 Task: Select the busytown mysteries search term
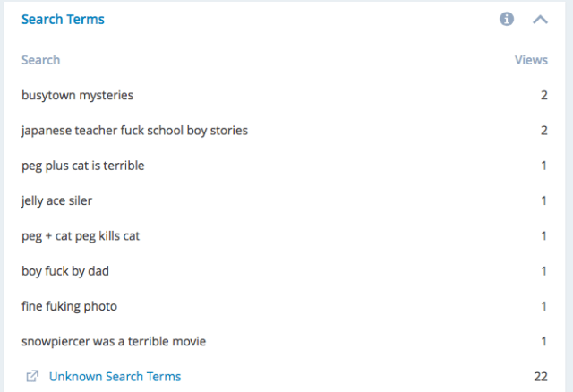tap(77, 95)
